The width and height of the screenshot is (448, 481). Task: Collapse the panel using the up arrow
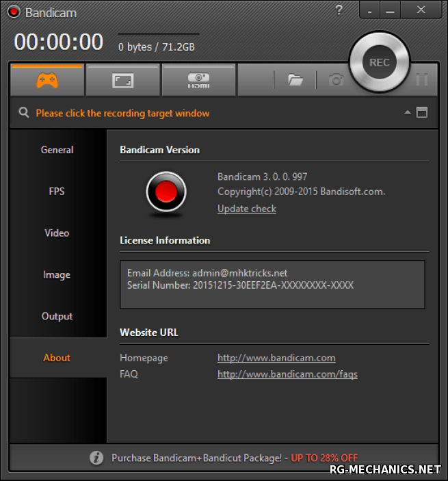[x=408, y=112]
